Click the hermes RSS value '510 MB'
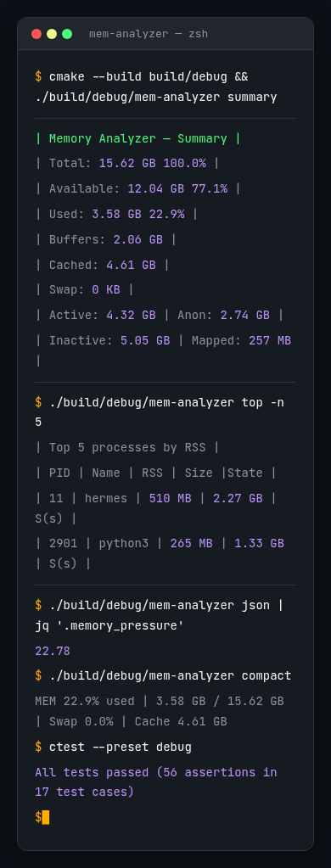This screenshot has width=331, height=868. (170, 498)
